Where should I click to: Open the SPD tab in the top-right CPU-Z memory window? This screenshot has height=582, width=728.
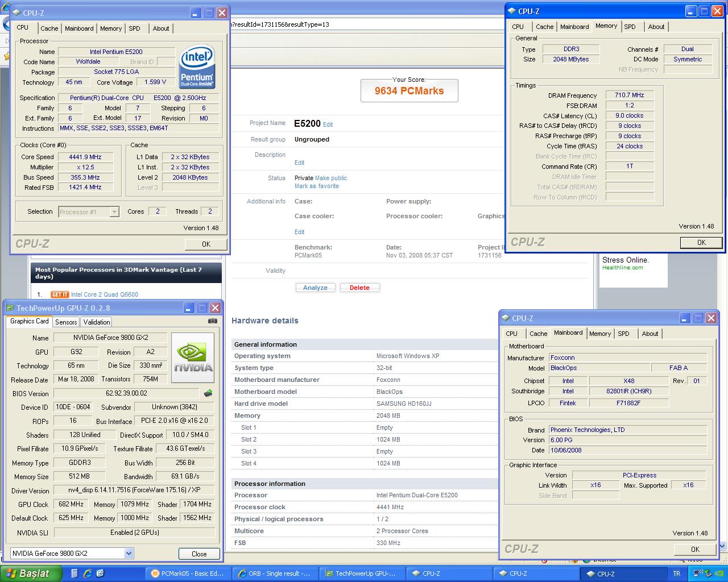(630, 27)
